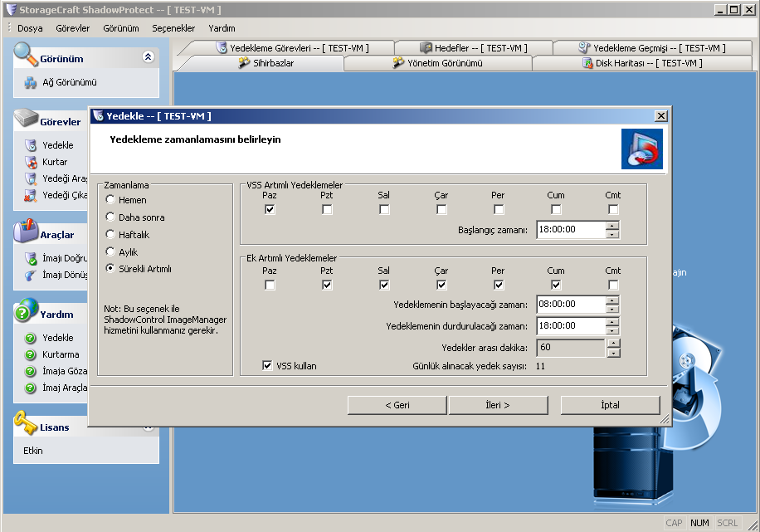Click the Kurtarma help icon under Yardım
Screen dimensions: 760x532
[31, 354]
